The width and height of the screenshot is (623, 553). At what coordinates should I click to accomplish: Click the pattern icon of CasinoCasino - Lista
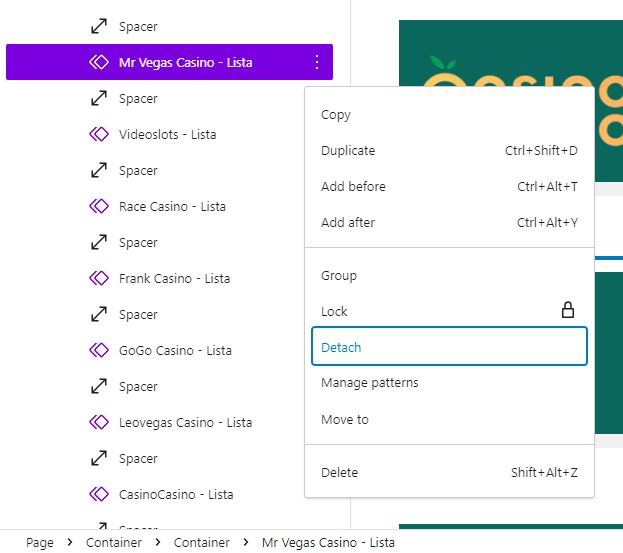click(99, 494)
